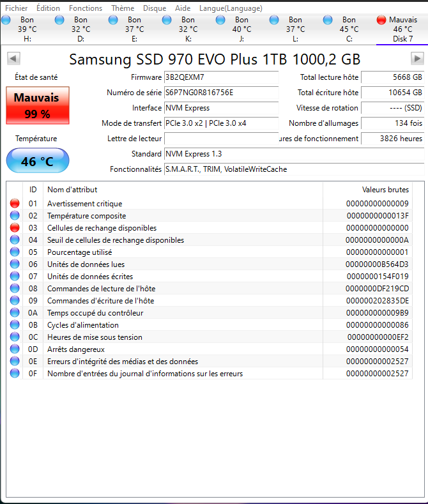Click the transfer mode field PCIe 3.0 x2
The height and width of the screenshot is (504, 428).
(x=222, y=123)
